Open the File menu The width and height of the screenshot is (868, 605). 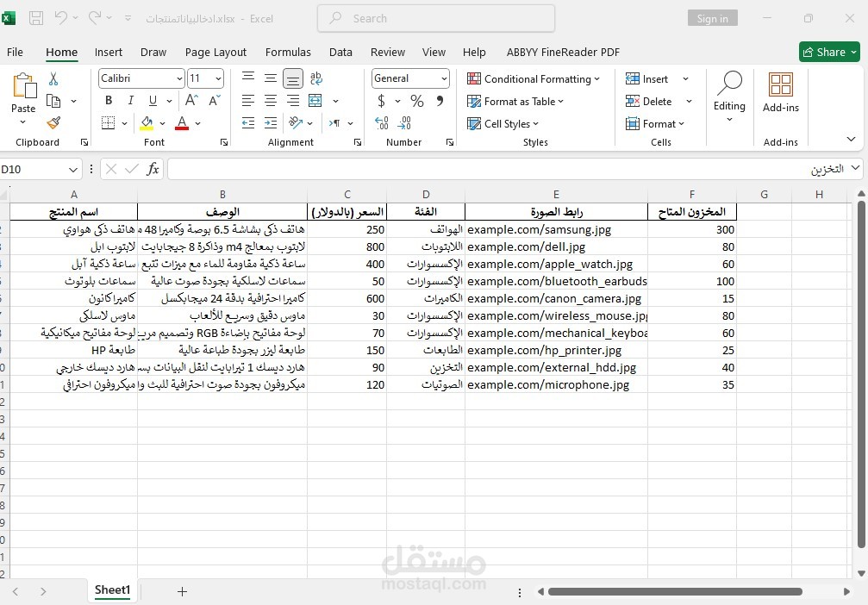tap(15, 52)
